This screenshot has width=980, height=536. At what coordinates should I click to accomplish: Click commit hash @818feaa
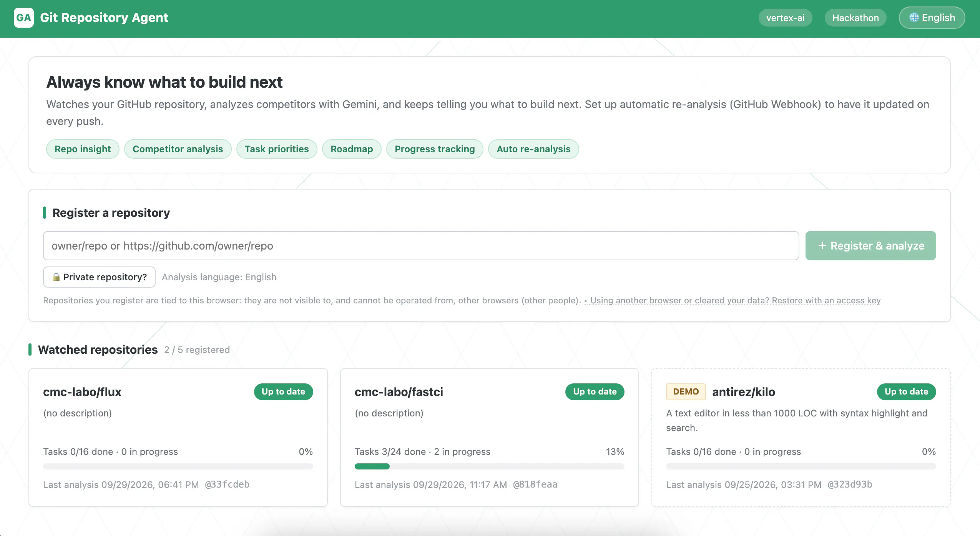pos(535,484)
